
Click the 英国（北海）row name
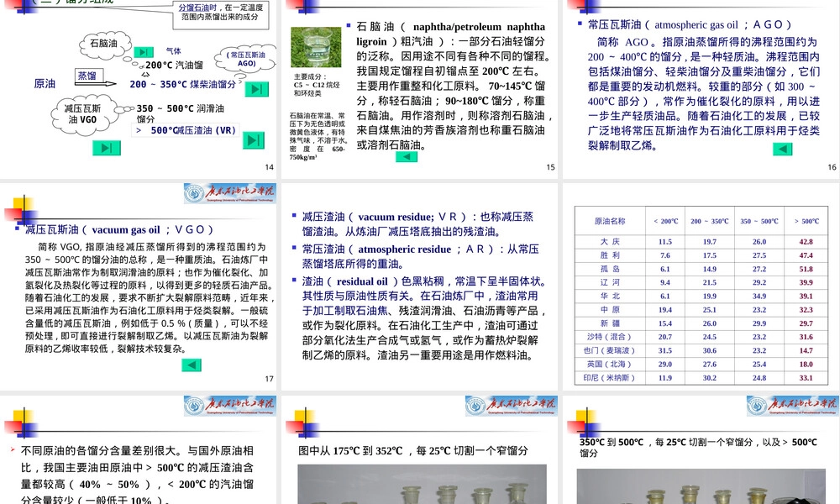pos(610,365)
